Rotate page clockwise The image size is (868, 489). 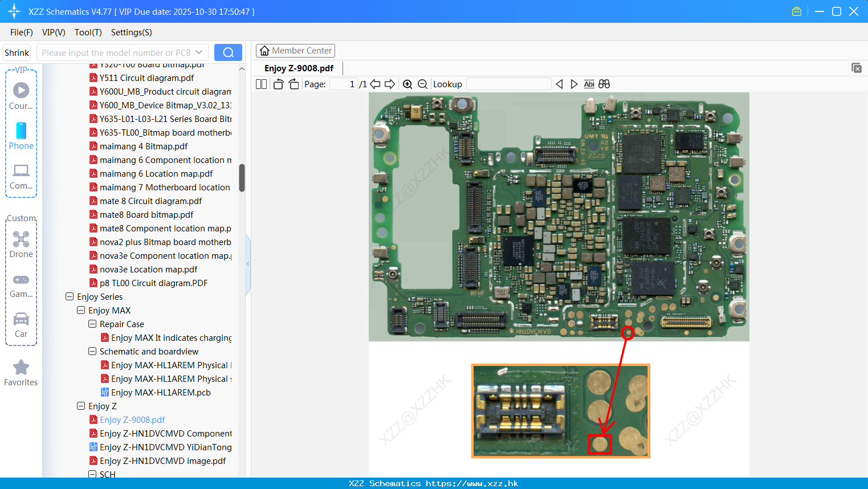pyautogui.click(x=294, y=84)
